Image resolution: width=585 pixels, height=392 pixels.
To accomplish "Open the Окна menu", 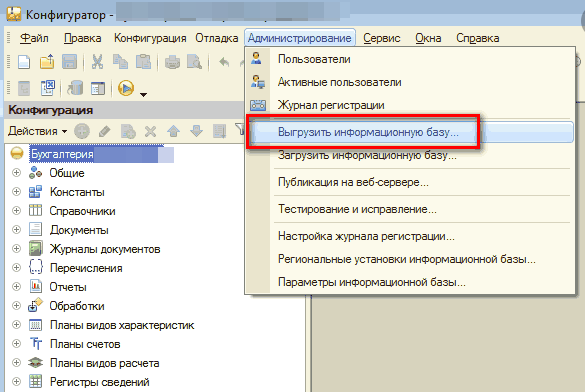I will click(x=428, y=38).
